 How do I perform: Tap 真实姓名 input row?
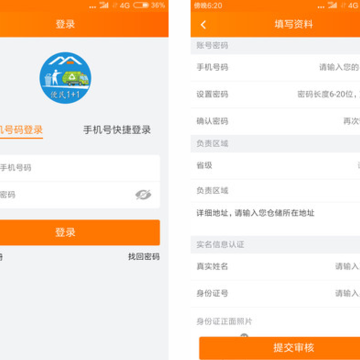coord(275,266)
